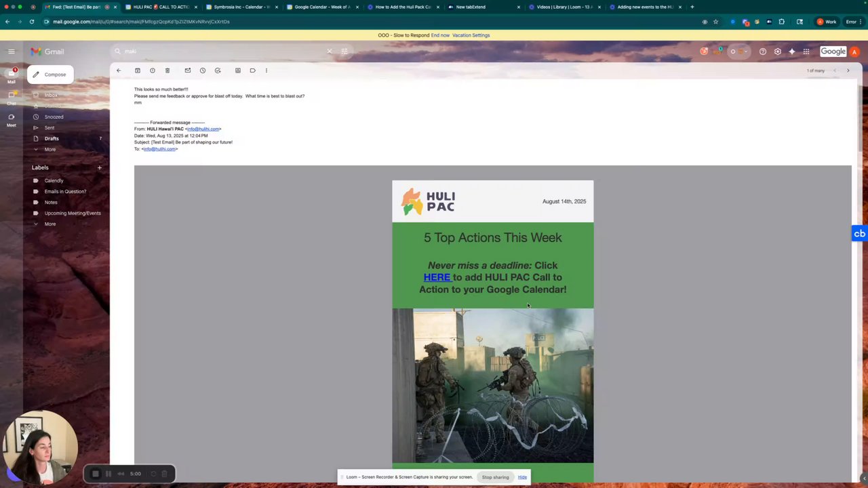Screen dimensions: 868x488
Task: Switch to Google Calendar Week tab
Action: tap(322, 7)
